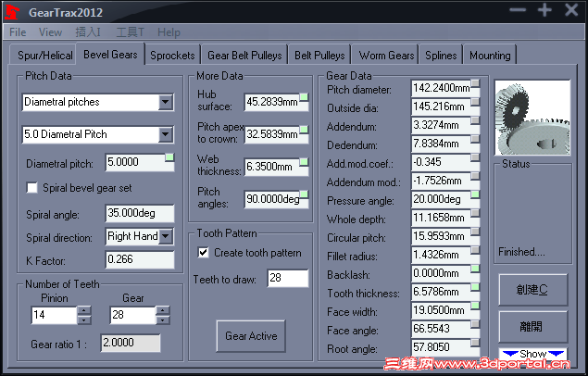
Task: Increase the Pinion teeth count with up arrow
Action: coord(84,311)
